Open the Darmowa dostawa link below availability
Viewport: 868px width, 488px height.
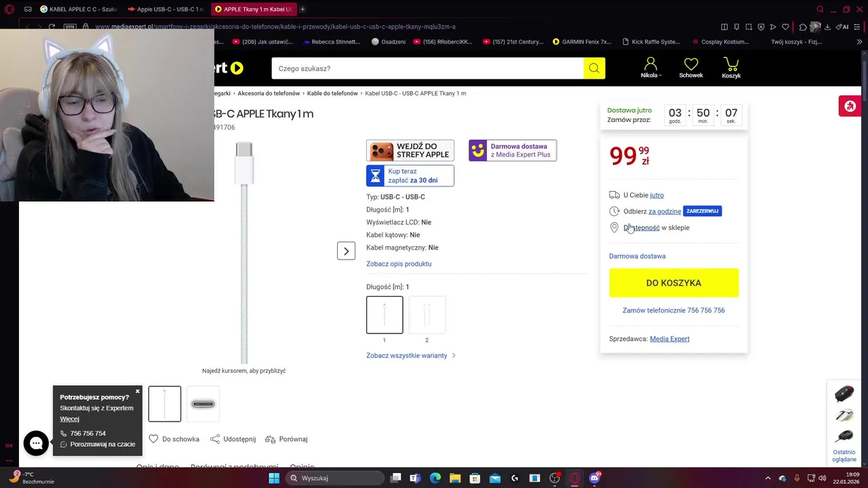coord(637,256)
